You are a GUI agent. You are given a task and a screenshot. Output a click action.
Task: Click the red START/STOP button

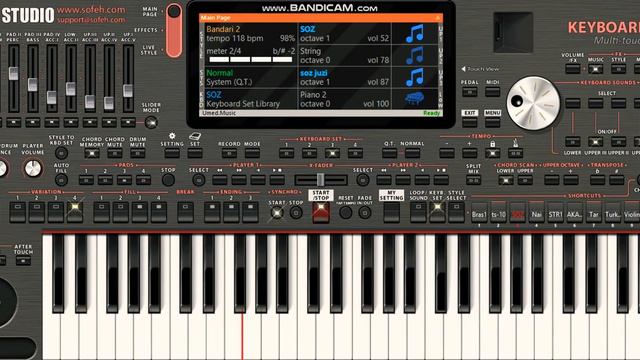[321, 212]
